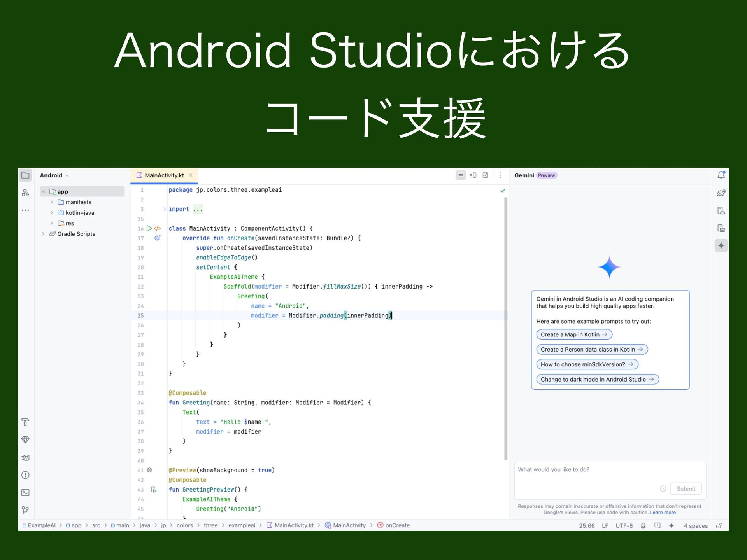Try Create a Person data class prompt
Image resolution: width=747 pixels, height=560 pixels.
click(x=592, y=350)
